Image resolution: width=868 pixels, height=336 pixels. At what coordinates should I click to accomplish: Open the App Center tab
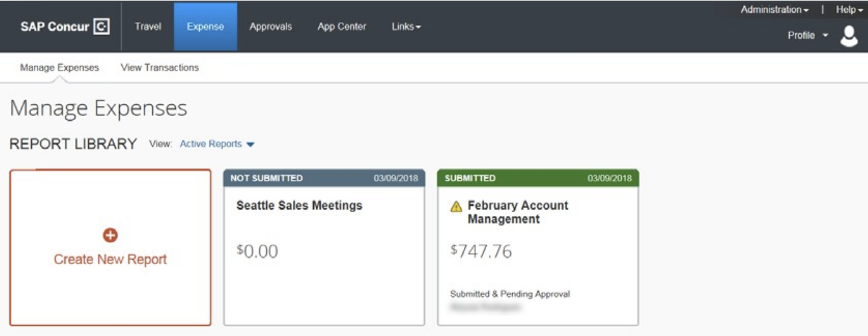coord(342,27)
